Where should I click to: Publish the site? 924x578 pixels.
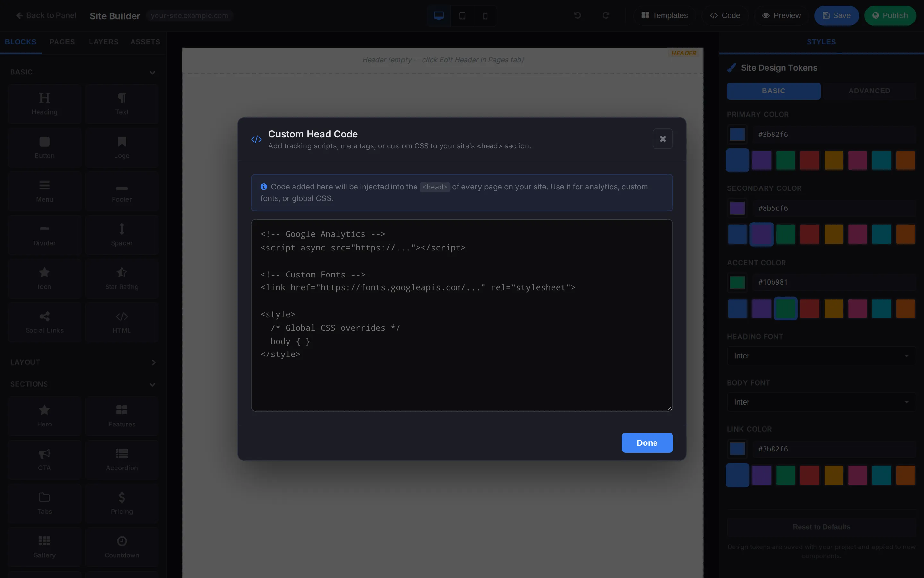tap(890, 16)
